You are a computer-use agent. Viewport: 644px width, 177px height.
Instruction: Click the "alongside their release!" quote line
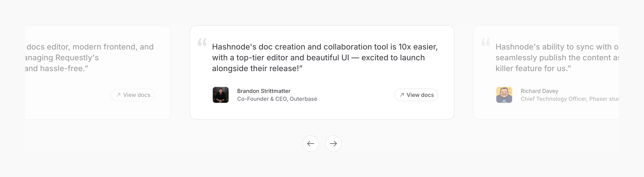257,68
